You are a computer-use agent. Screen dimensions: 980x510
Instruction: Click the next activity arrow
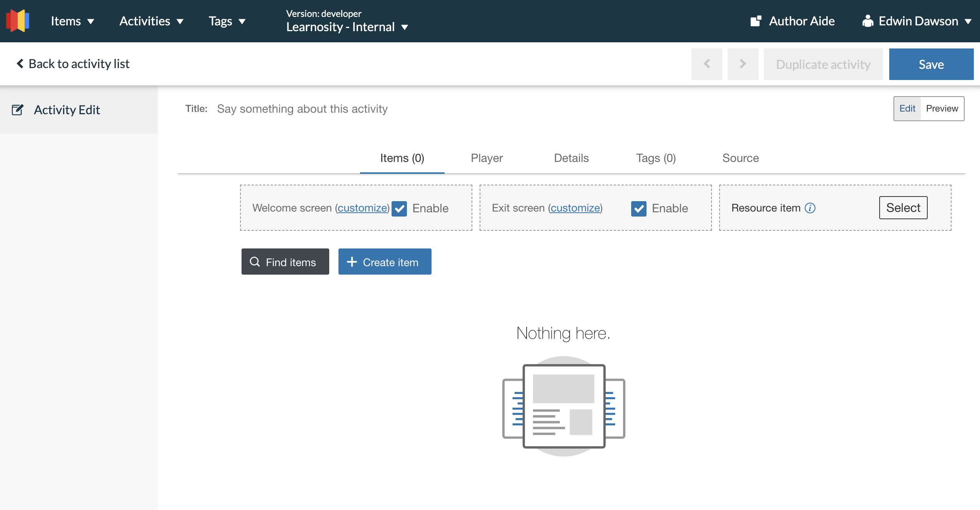743,64
